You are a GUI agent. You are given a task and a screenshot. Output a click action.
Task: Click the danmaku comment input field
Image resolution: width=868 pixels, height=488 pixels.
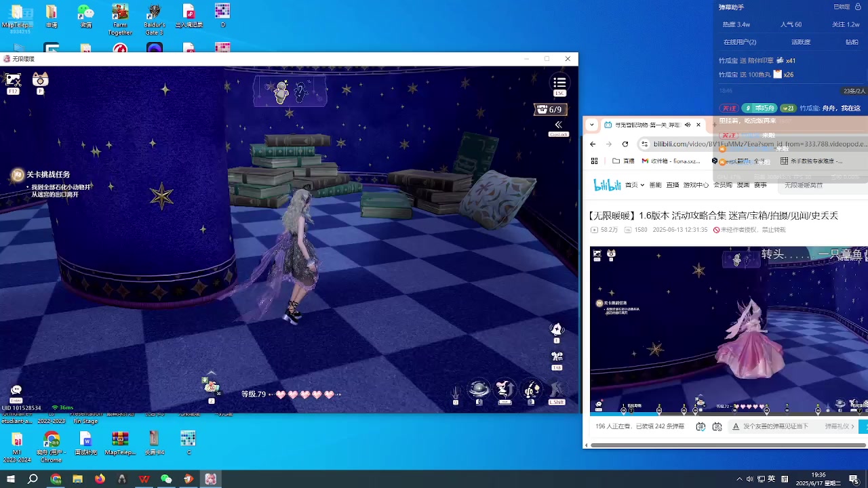click(776, 426)
